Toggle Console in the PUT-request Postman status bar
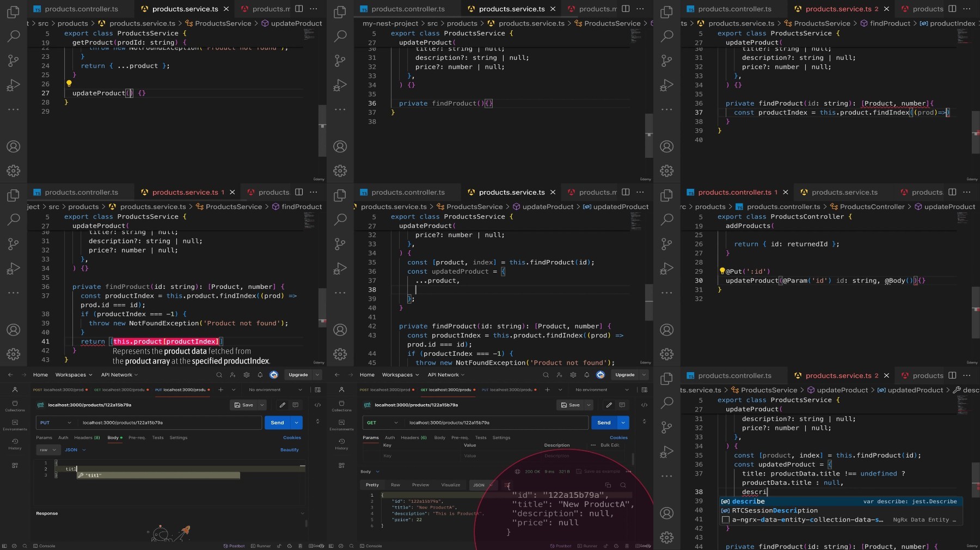Image resolution: width=980 pixels, height=550 pixels. tap(44, 546)
